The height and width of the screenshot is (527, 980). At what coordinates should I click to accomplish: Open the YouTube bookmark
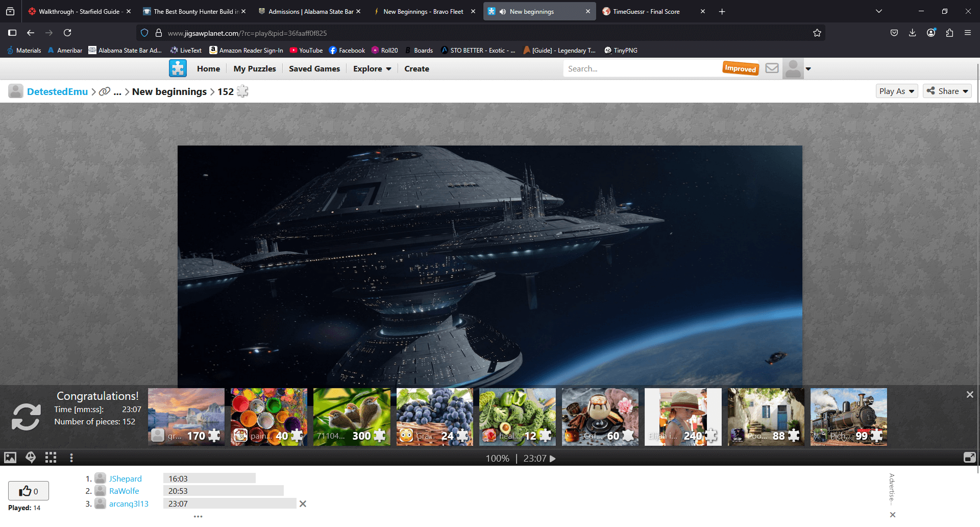[306, 50]
